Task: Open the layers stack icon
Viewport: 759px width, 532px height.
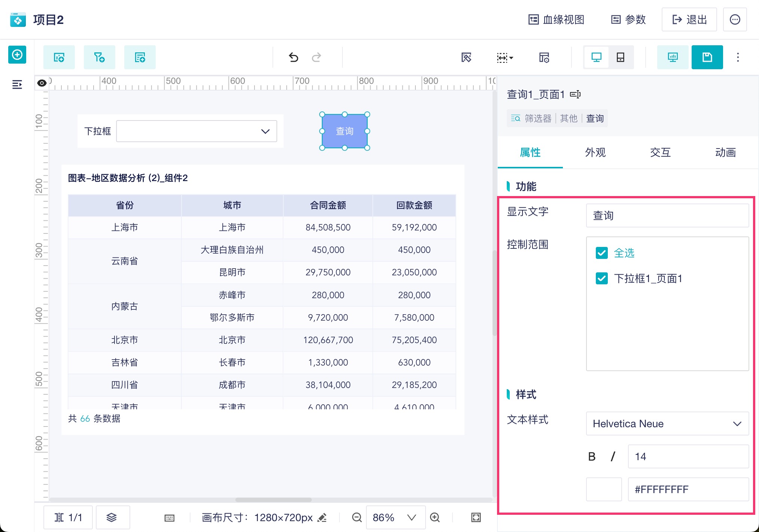Action: 112,517
